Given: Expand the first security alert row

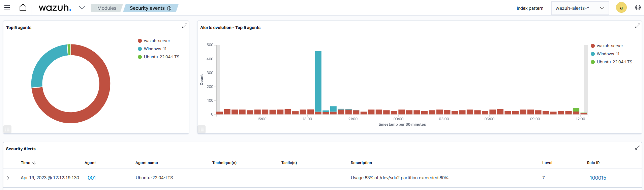Looking at the screenshot, I should point(8,178).
